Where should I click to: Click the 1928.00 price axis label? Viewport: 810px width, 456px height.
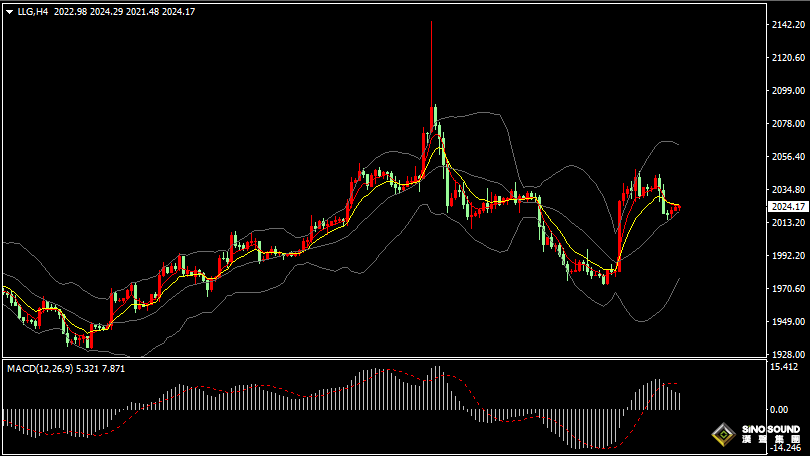click(788, 355)
